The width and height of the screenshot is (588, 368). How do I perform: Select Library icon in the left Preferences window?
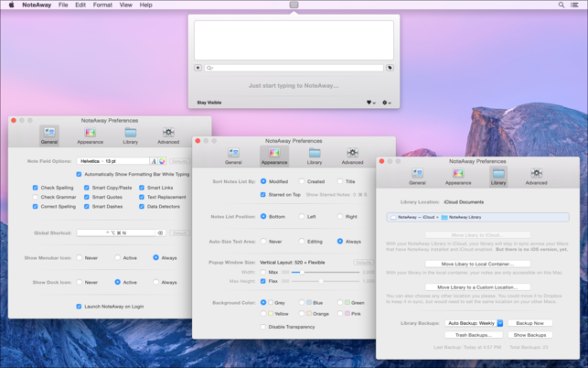[x=131, y=135]
